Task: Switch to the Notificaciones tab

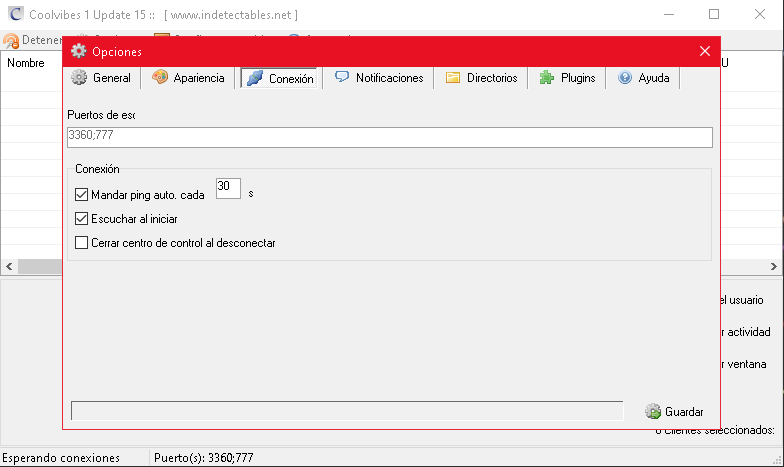Action: point(379,78)
